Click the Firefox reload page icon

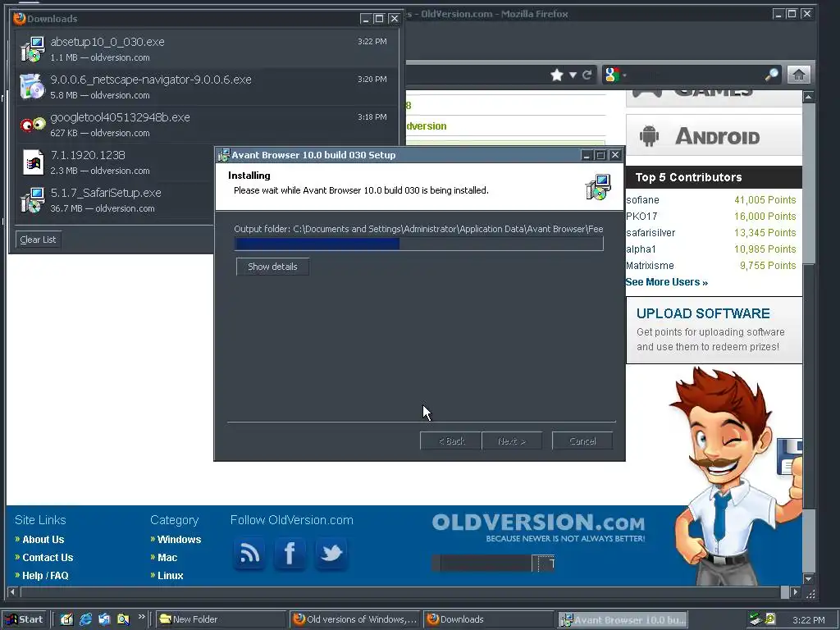coord(587,75)
